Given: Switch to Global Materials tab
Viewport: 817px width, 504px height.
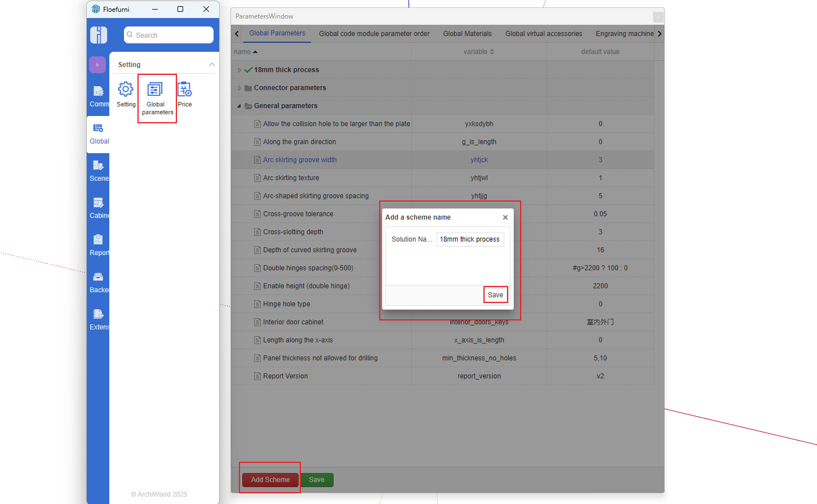Looking at the screenshot, I should click(x=467, y=34).
